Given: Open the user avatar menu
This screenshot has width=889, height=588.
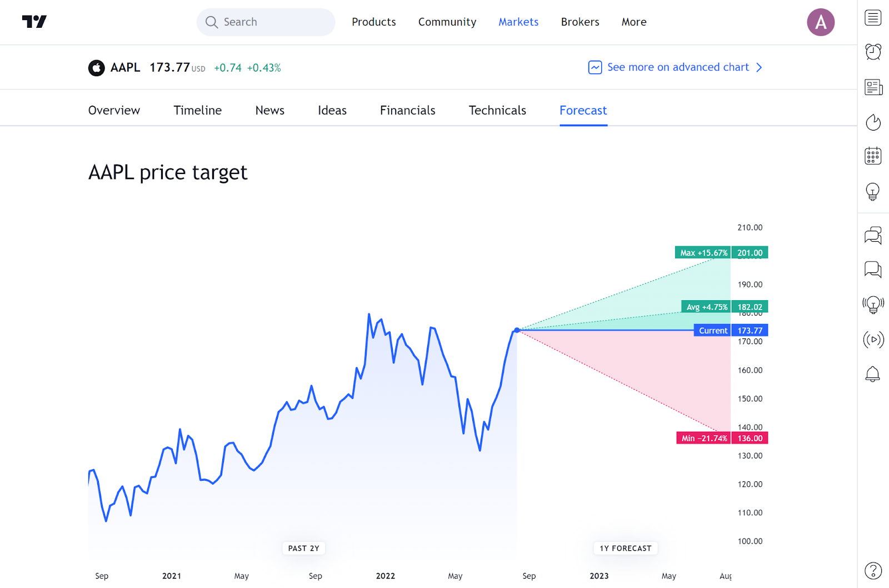Looking at the screenshot, I should click(821, 22).
